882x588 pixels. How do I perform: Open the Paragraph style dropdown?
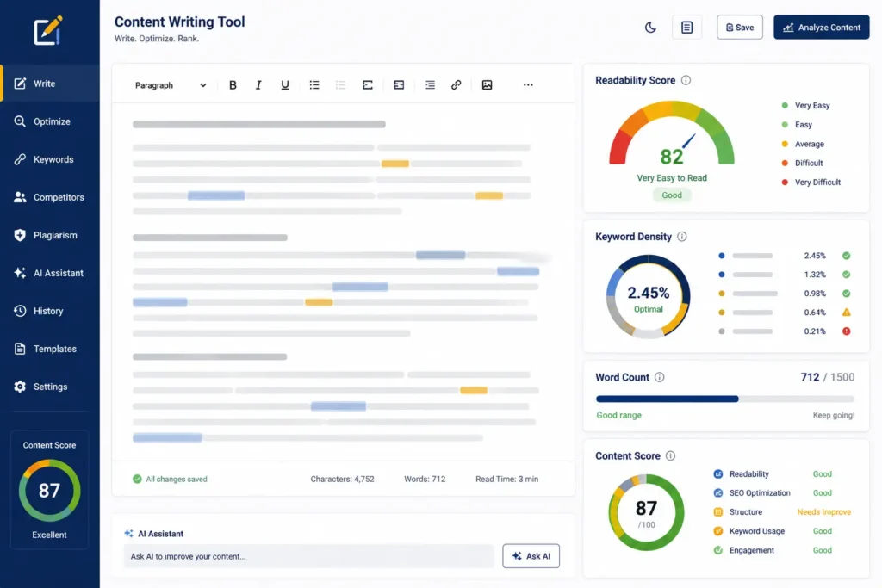pos(171,85)
